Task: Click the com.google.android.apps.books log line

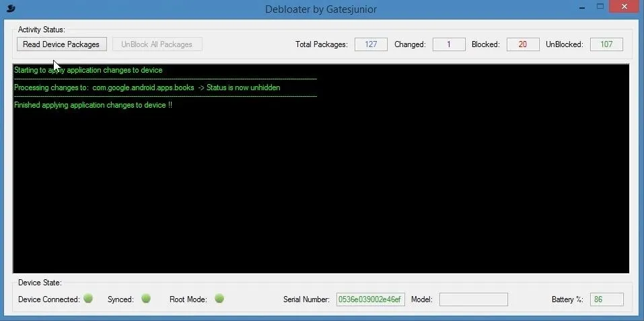Action: coord(147,87)
